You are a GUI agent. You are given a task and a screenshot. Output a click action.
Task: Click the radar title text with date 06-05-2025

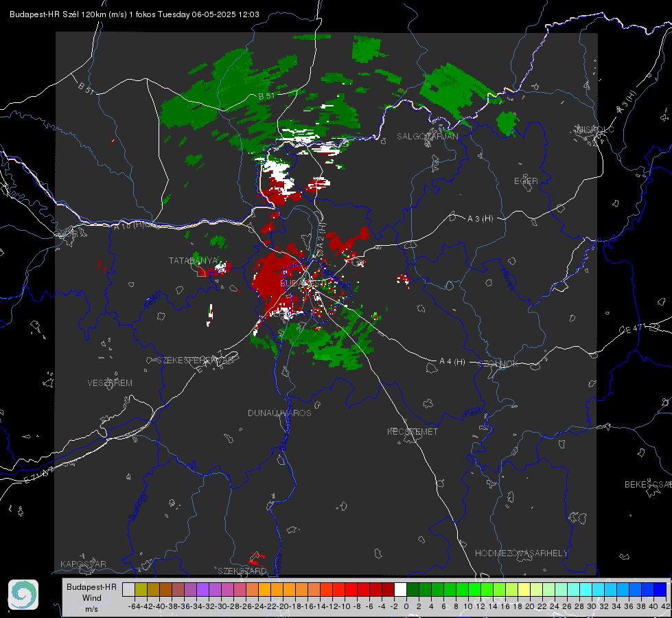[x=134, y=14]
